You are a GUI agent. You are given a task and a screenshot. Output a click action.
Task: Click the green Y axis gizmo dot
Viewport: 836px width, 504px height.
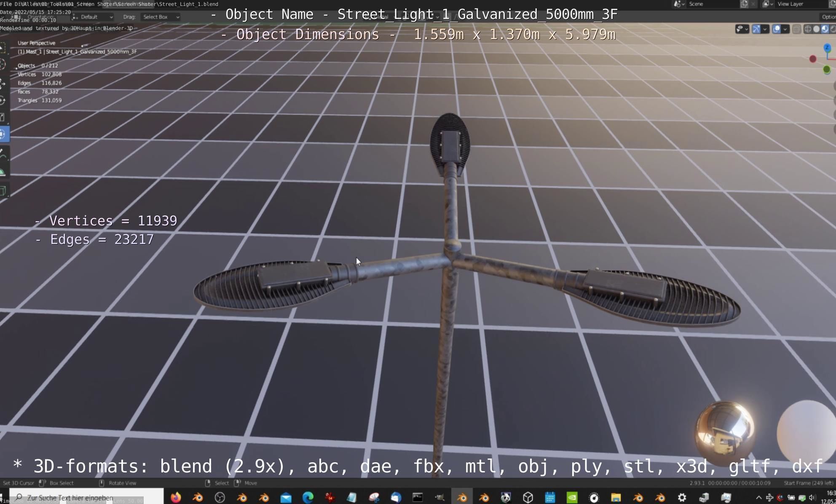tap(827, 70)
